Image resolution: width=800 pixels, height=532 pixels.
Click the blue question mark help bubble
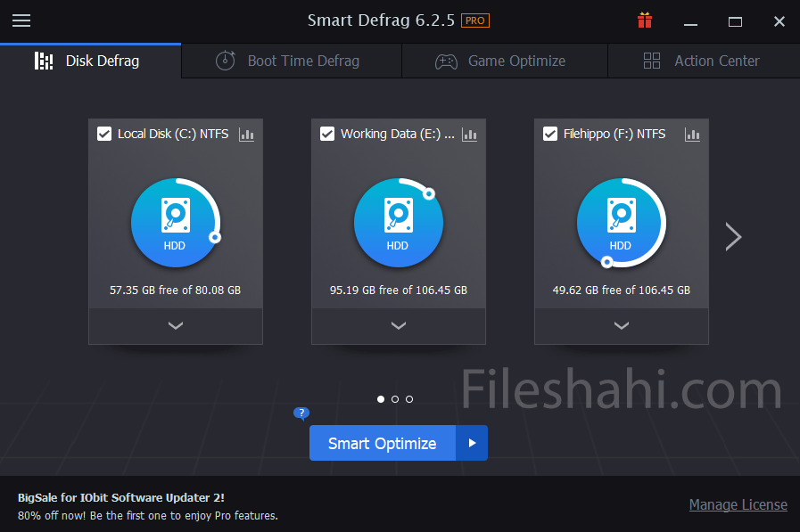pos(301,413)
